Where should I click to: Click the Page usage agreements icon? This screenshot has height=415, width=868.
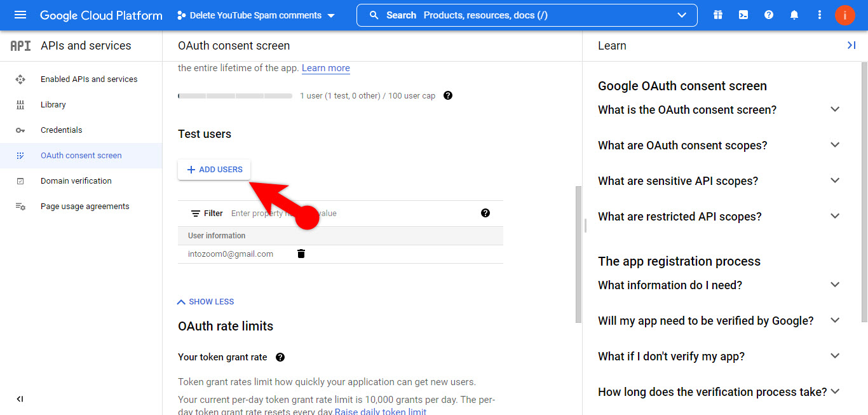coord(20,207)
